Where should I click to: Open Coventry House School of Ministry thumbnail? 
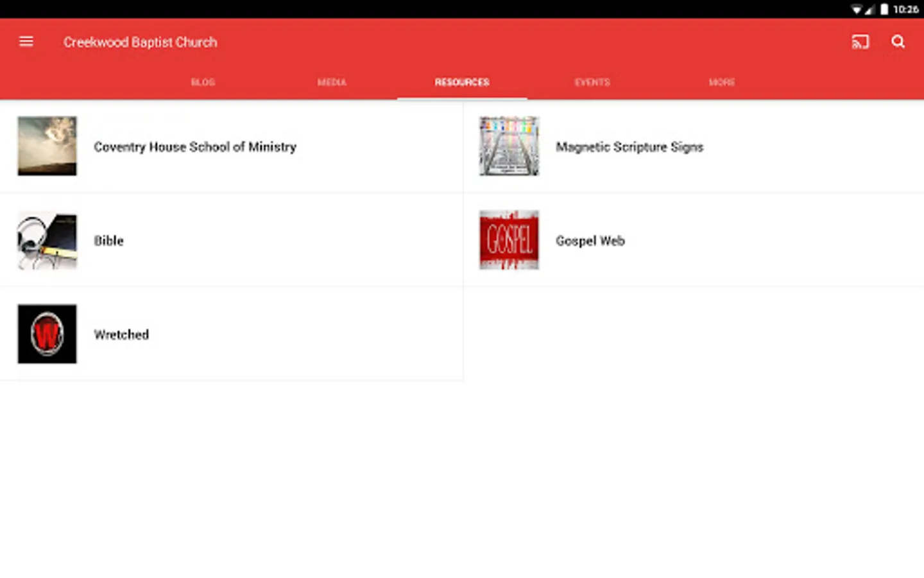tap(47, 146)
